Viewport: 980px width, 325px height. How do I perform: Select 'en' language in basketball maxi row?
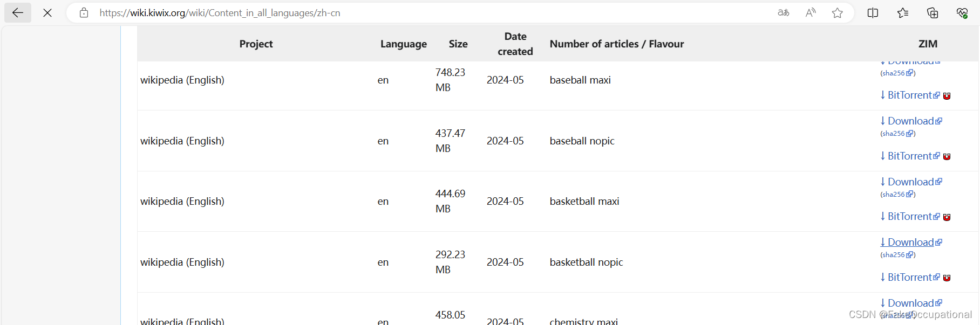383,201
